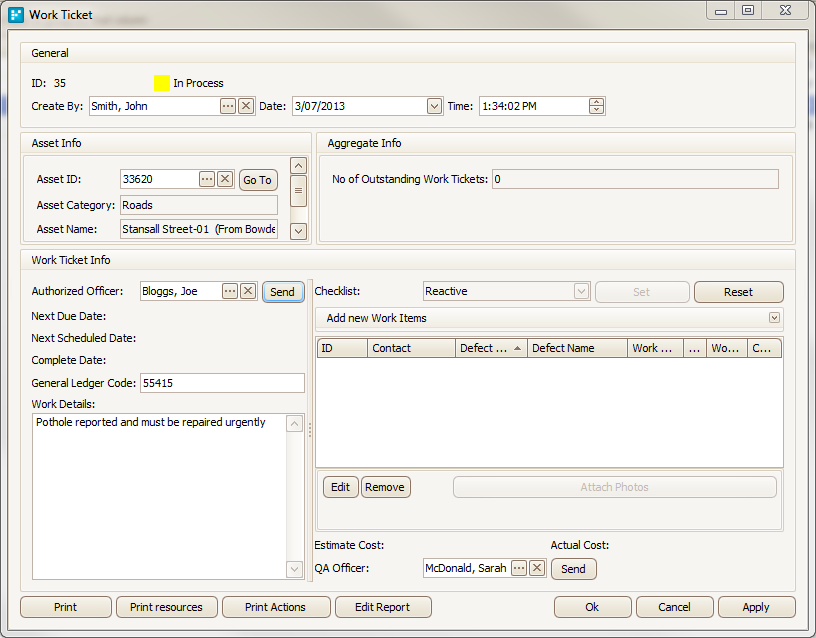Apply the work ticket changes
Image resolution: width=816 pixels, height=638 pixels.
pyautogui.click(x=756, y=607)
